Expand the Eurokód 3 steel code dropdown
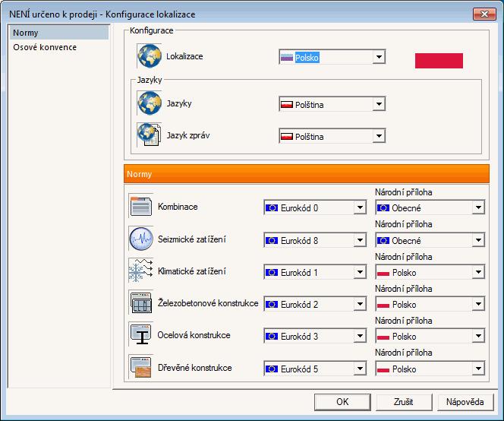This screenshot has height=421, width=504. click(360, 336)
